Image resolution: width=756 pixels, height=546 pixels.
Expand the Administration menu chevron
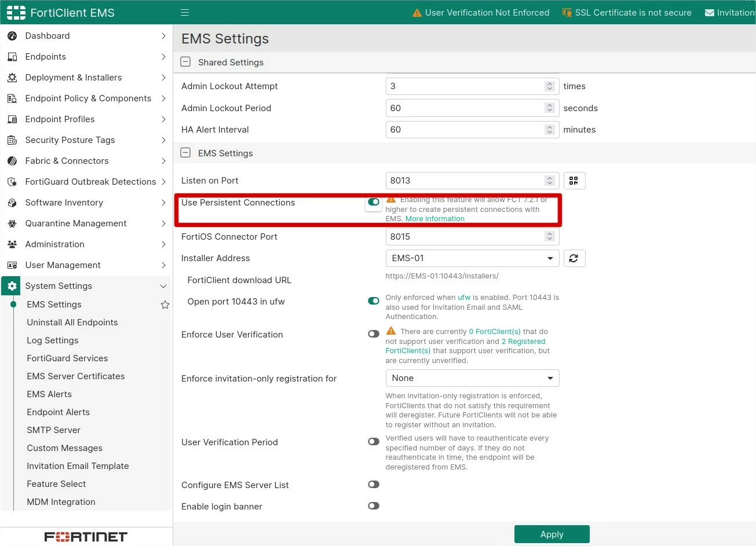click(163, 244)
